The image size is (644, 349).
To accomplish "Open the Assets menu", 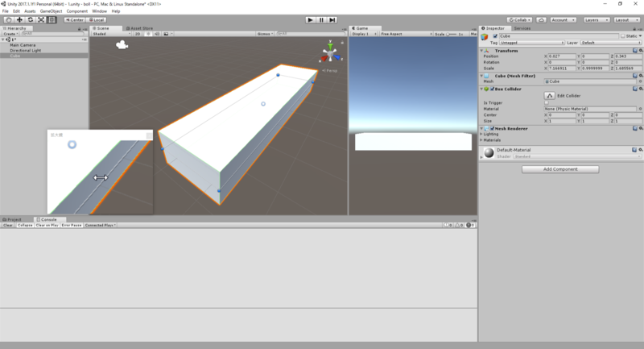I will coord(30,11).
